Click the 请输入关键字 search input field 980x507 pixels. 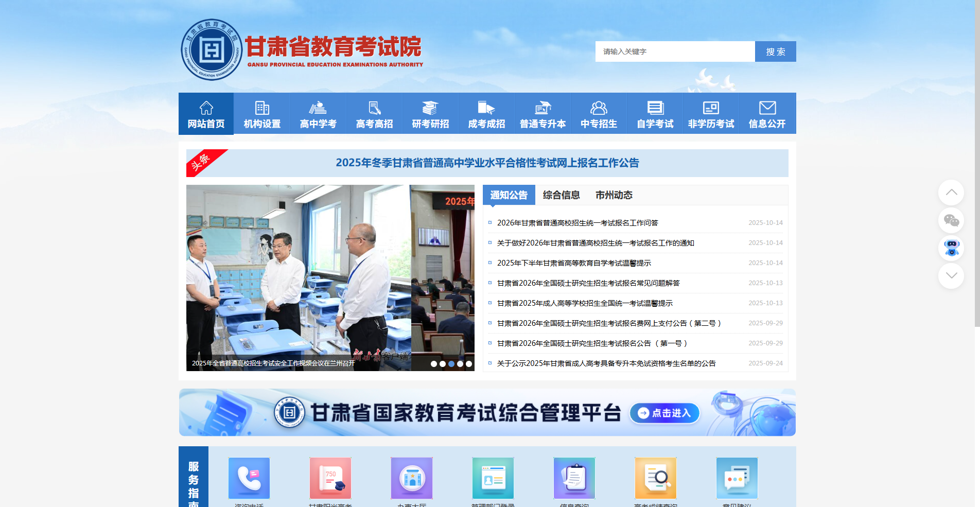pyautogui.click(x=674, y=51)
